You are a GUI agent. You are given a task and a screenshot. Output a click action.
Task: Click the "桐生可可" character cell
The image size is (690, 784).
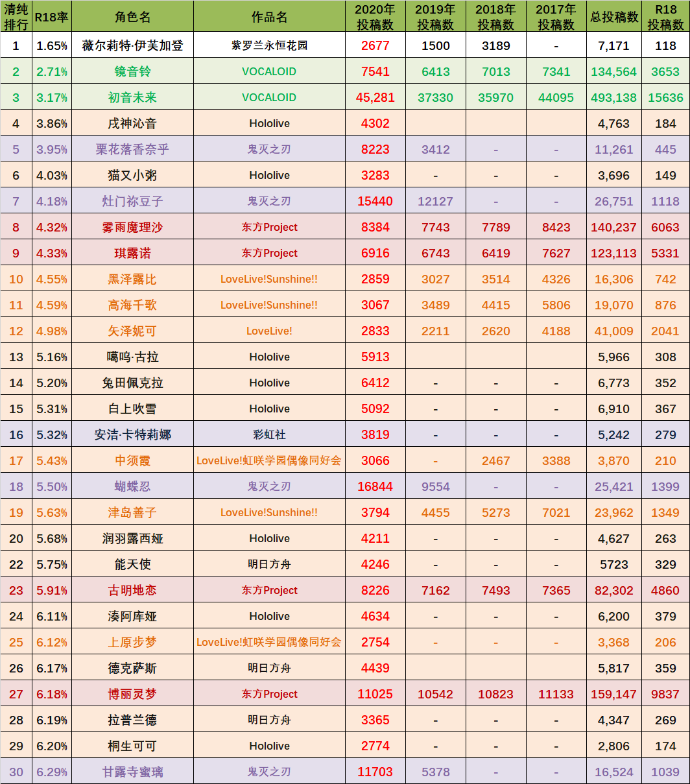(132, 746)
